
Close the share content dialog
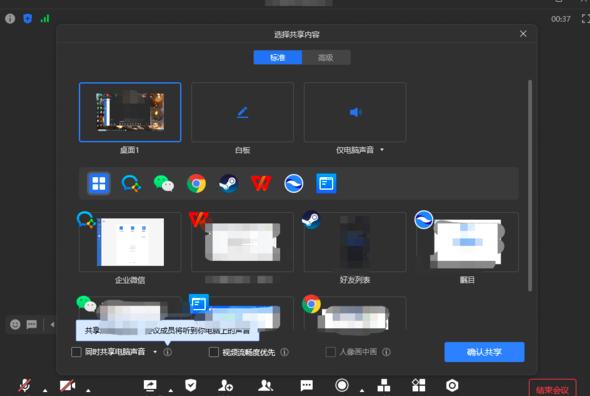(x=523, y=34)
